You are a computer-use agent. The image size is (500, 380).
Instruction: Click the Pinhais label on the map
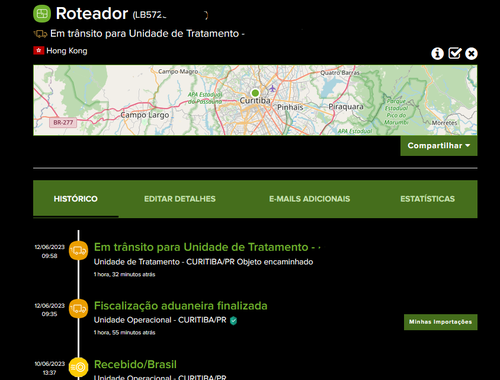point(290,107)
